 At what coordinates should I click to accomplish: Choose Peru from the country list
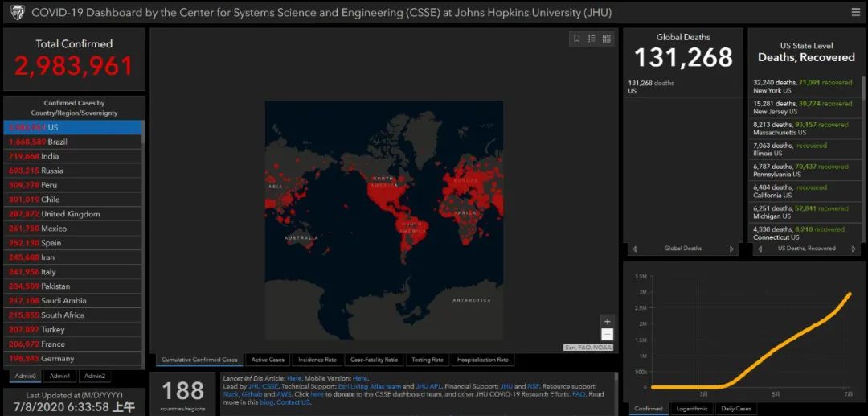point(72,185)
